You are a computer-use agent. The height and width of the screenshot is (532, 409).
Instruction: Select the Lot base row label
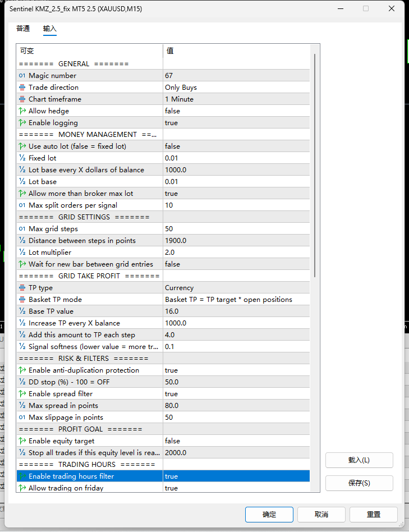tap(43, 181)
